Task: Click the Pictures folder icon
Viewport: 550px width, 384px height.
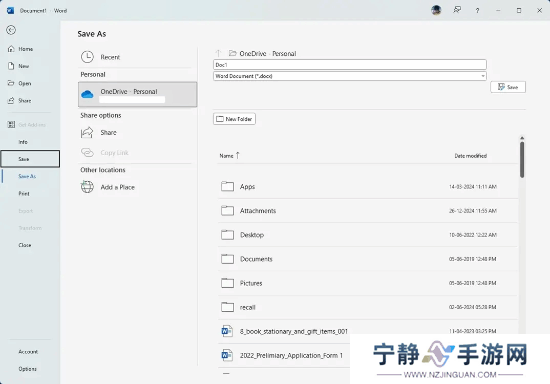Action: [x=227, y=283]
